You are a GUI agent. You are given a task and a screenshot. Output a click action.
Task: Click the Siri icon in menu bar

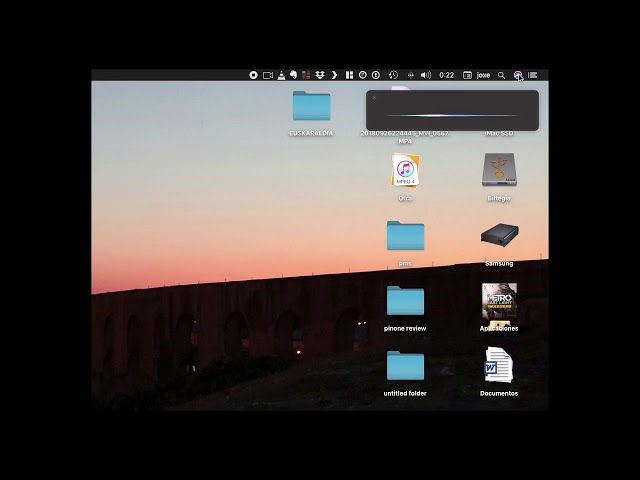point(518,75)
